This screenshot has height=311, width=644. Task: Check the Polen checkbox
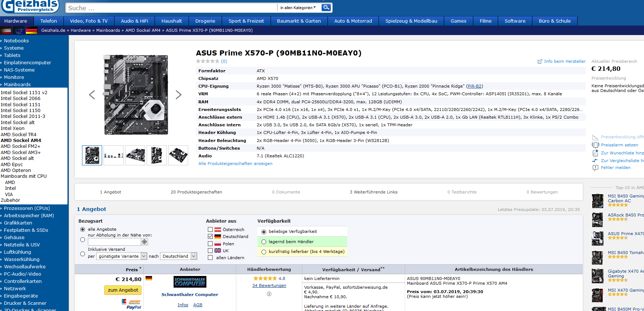pos(210,243)
